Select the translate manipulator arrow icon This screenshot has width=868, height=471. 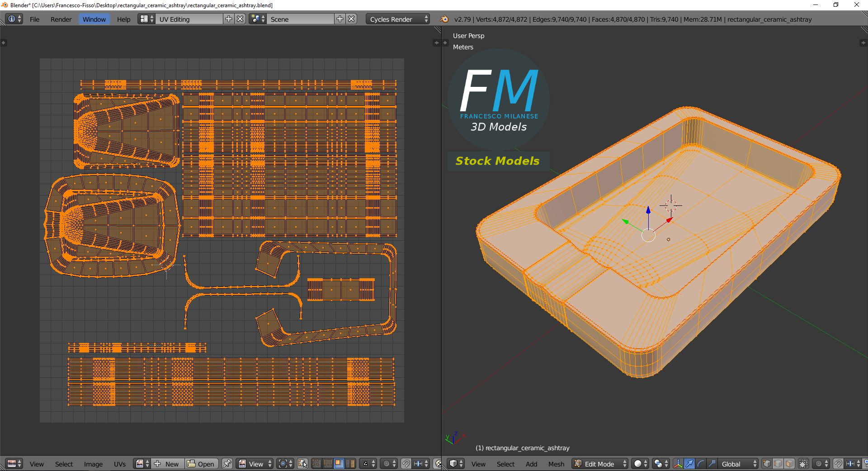689,464
